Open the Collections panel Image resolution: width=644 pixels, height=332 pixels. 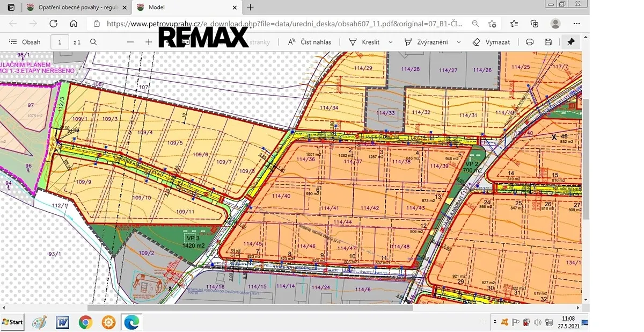pos(535,24)
